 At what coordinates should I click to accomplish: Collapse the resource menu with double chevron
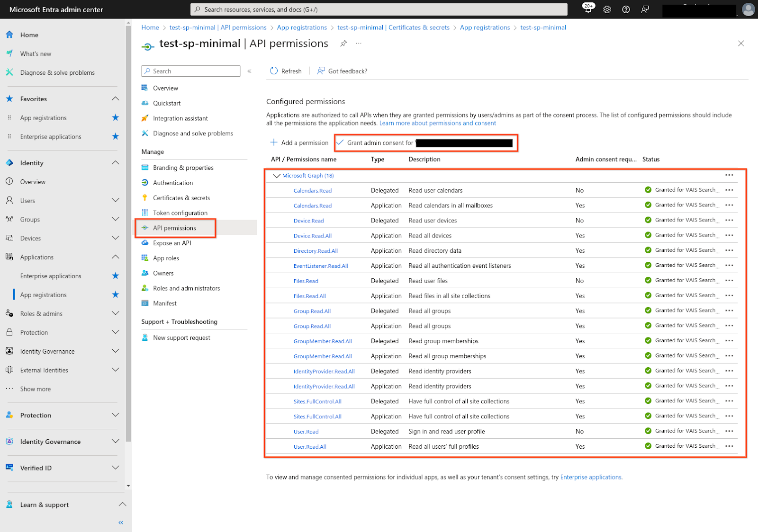click(249, 71)
